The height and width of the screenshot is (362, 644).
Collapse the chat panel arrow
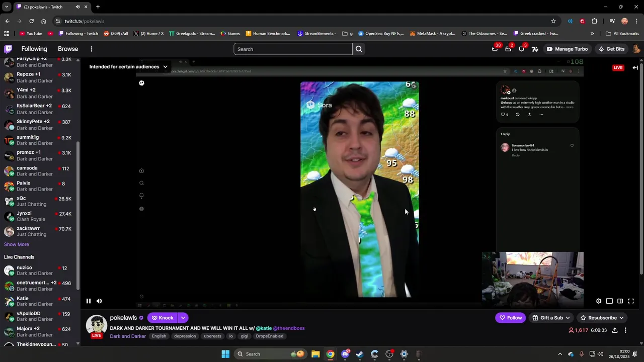635,67
